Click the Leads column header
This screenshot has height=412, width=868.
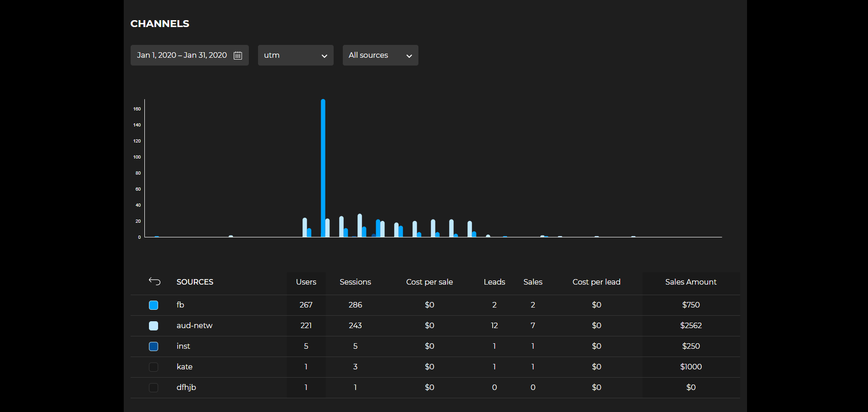tap(494, 282)
